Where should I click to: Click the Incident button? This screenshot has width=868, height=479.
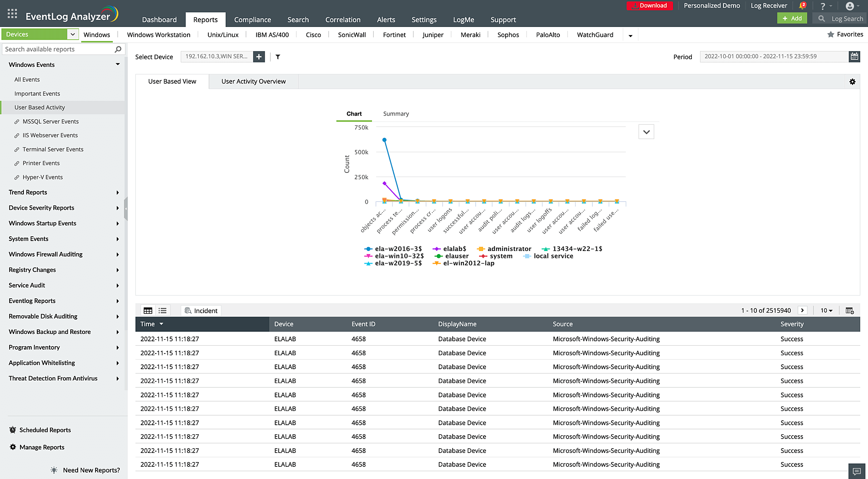coord(201,311)
